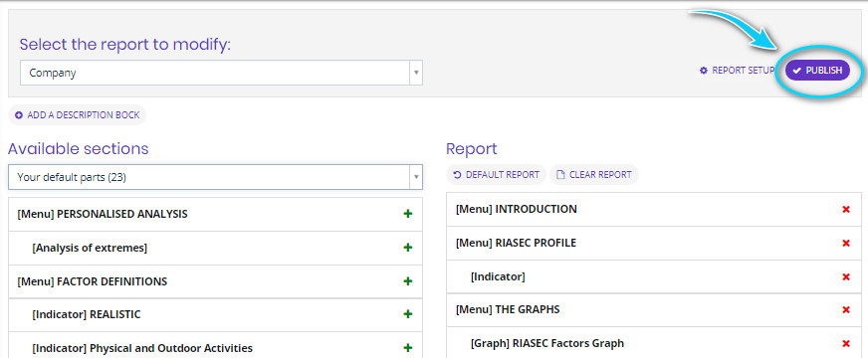The height and width of the screenshot is (358, 868).
Task: Select the '[Menu] FACTOR DEFINITIONS' row text
Action: tap(92, 281)
